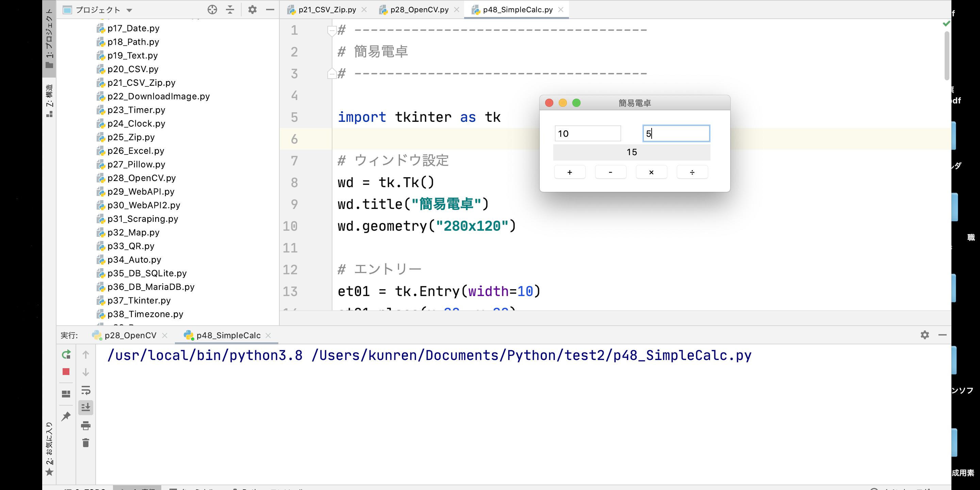The width and height of the screenshot is (980, 490).
Task: Open the プロジェクト view dropdown
Action: (129, 10)
